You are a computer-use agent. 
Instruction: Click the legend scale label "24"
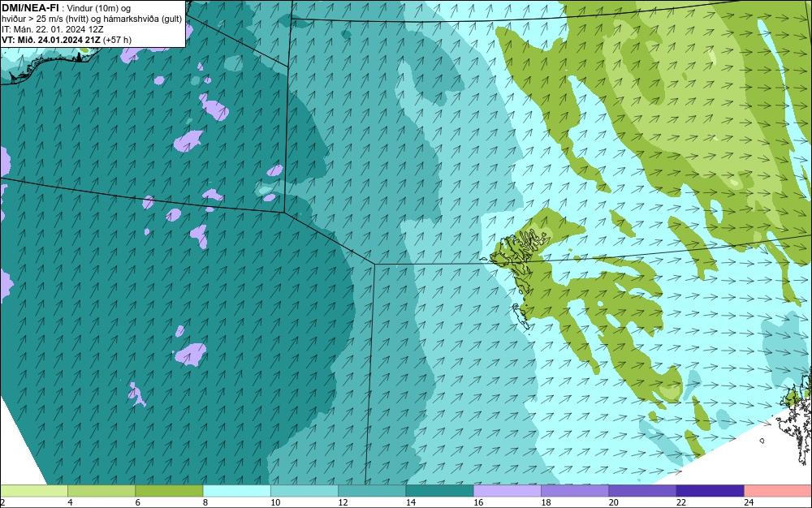(749, 502)
